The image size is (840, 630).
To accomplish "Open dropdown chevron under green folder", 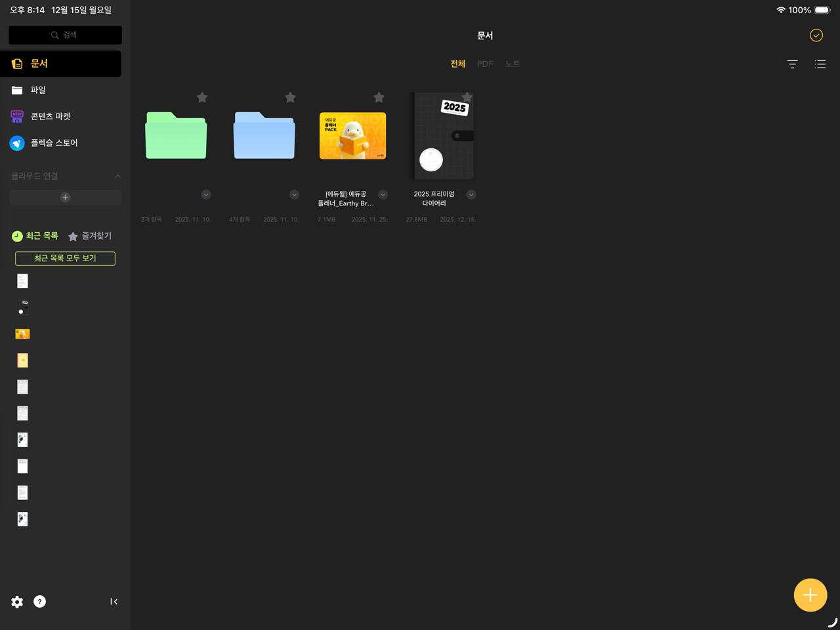I will tap(206, 195).
